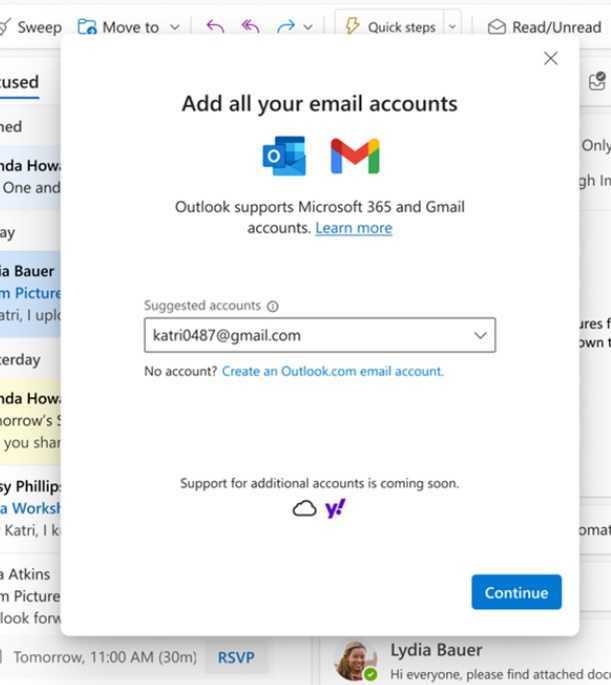Click the iCloud cloud icon
This screenshot has height=685, width=611.
[x=304, y=509]
